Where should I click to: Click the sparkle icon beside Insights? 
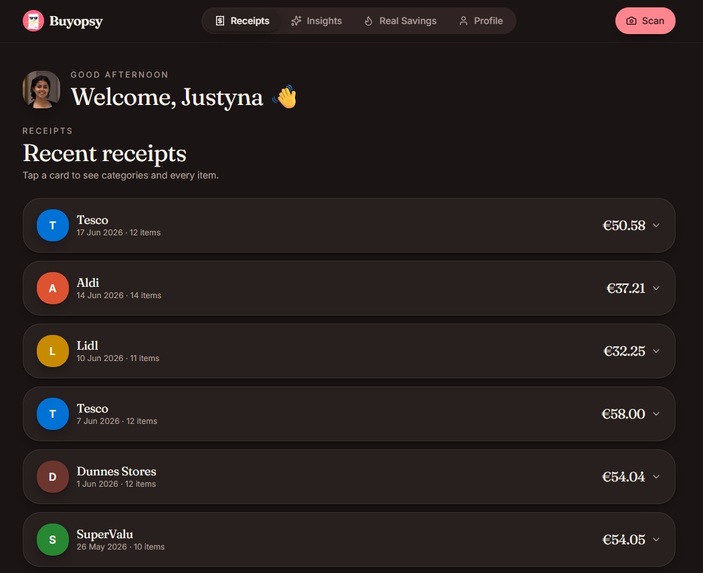click(x=296, y=21)
